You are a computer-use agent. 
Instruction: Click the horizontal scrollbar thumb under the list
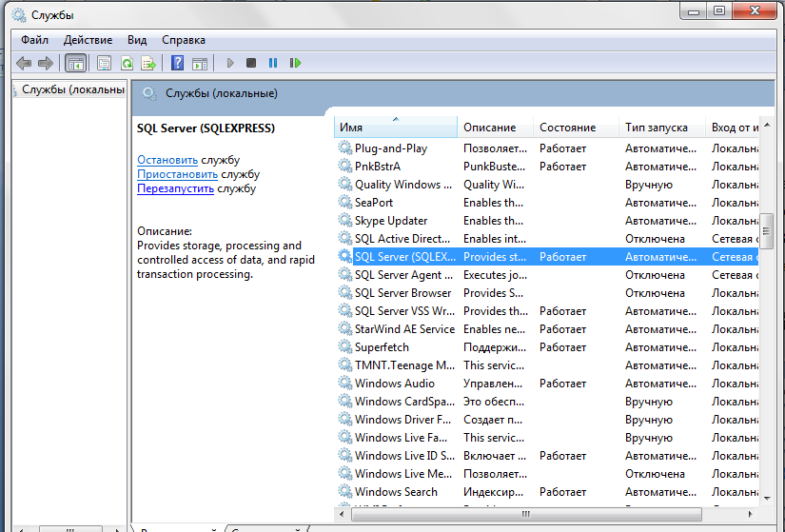(526, 514)
